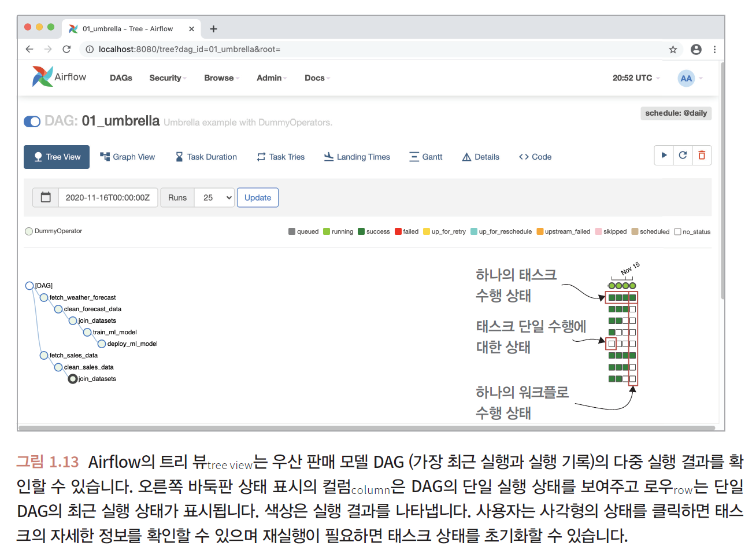Trigger the DAG with play button
The height and width of the screenshot is (557, 756).
664,155
